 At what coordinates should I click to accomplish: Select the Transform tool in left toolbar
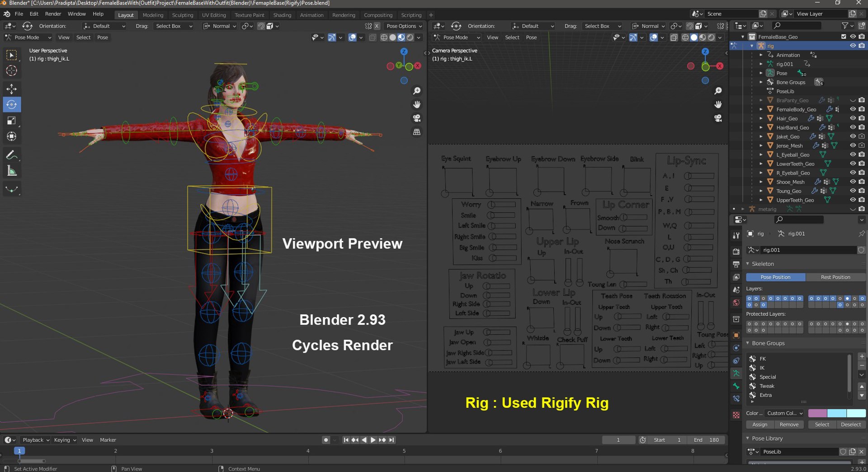(12, 136)
